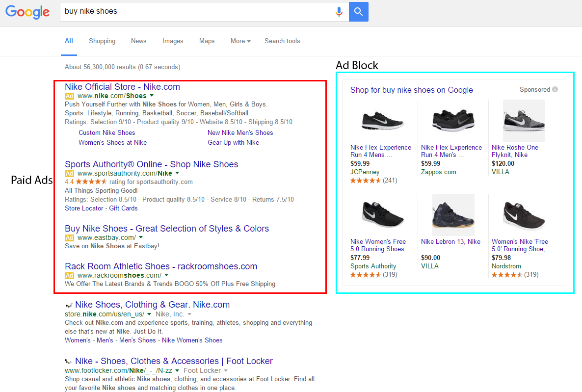The width and height of the screenshot is (582, 392).
Task: Click the Sports Authority star rating (319)
Action: pos(374,275)
